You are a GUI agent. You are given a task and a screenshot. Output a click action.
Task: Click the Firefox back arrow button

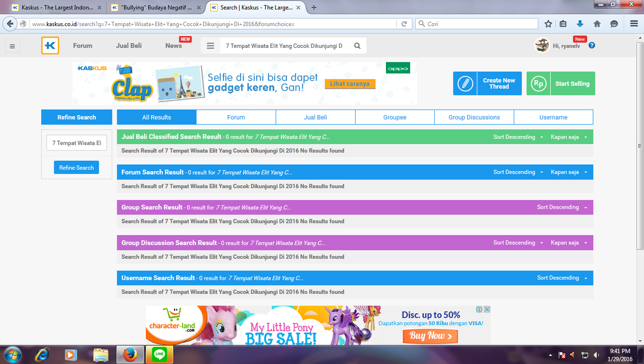pyautogui.click(x=10, y=24)
